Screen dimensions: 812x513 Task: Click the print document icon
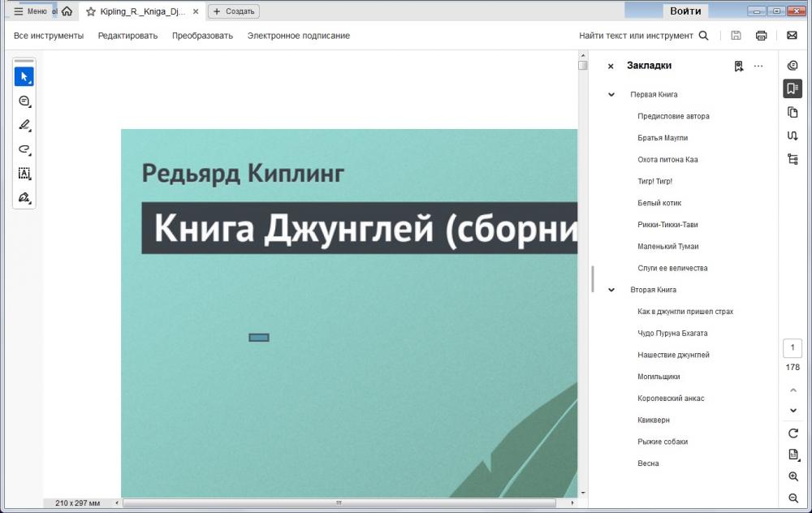(761, 36)
